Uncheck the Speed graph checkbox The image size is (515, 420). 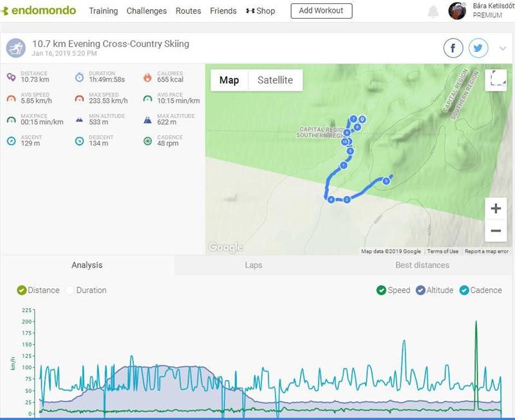pos(382,290)
